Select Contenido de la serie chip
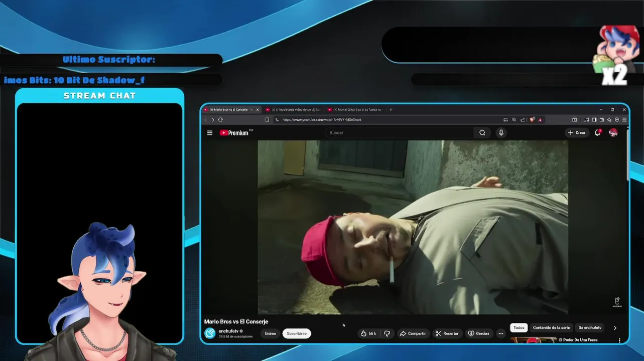Viewport: 644px width, 361px height. pyautogui.click(x=551, y=328)
